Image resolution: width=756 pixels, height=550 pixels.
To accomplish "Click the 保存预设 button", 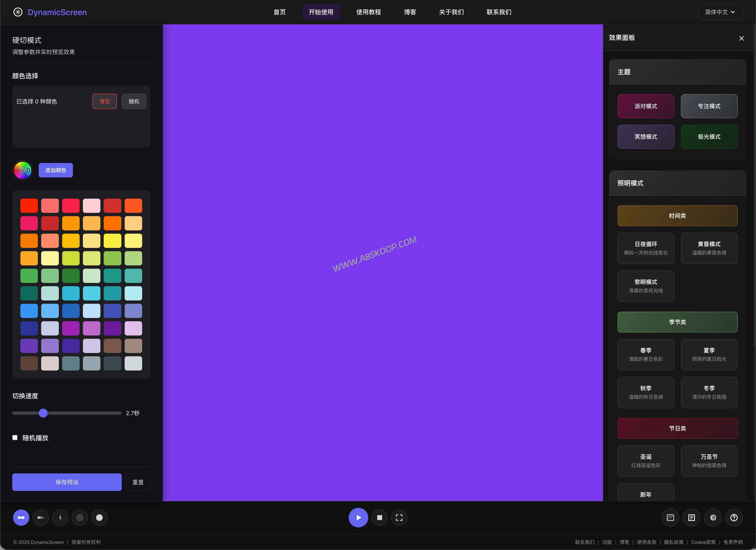I will click(x=67, y=482).
